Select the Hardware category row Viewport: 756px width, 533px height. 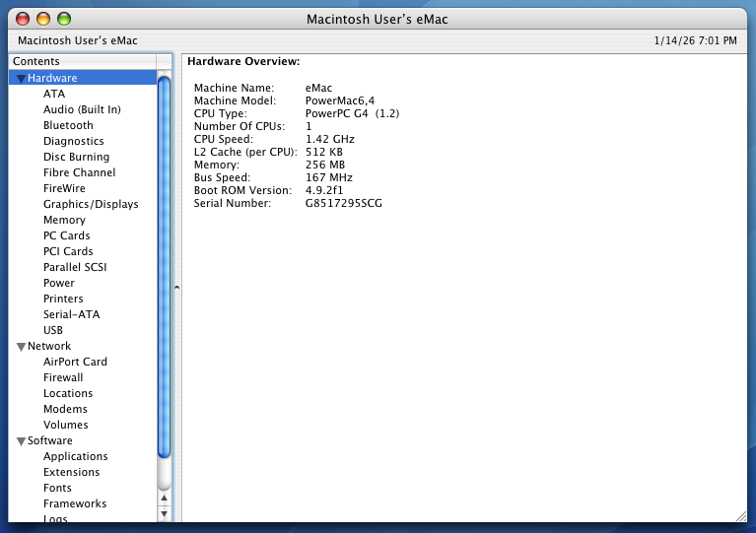pos(83,78)
